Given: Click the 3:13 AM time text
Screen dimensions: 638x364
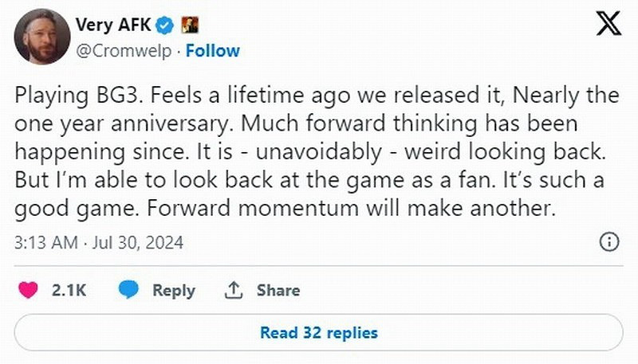Looking at the screenshot, I should (x=46, y=242).
